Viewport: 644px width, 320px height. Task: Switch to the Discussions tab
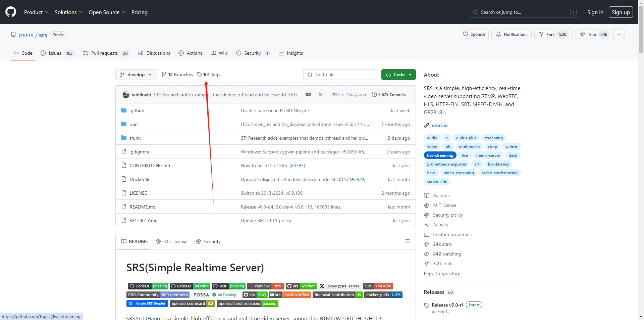[x=154, y=53]
